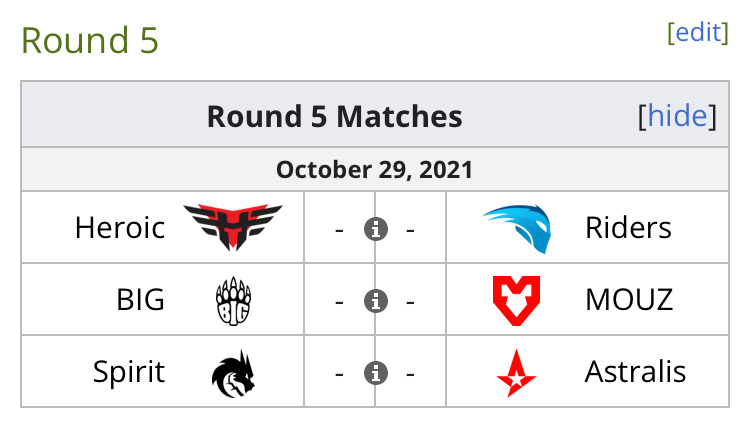Click the October 29, 2021 date row
The image size is (750, 441).
click(x=375, y=170)
